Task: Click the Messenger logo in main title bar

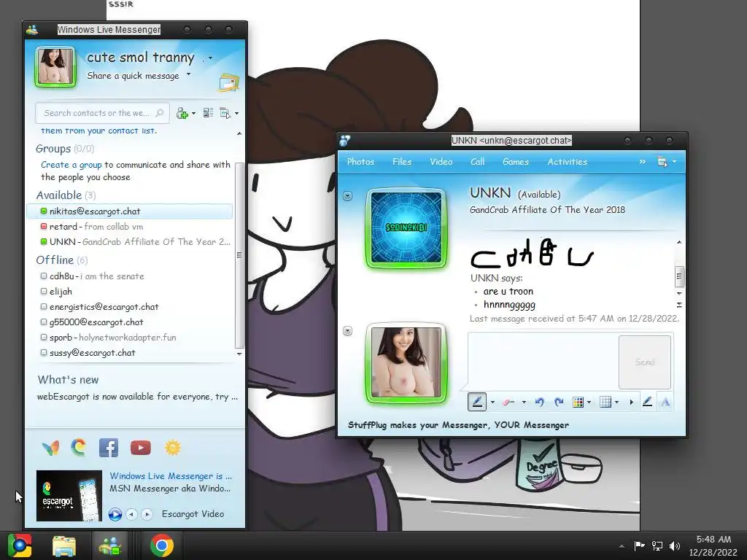Action: 32,29
